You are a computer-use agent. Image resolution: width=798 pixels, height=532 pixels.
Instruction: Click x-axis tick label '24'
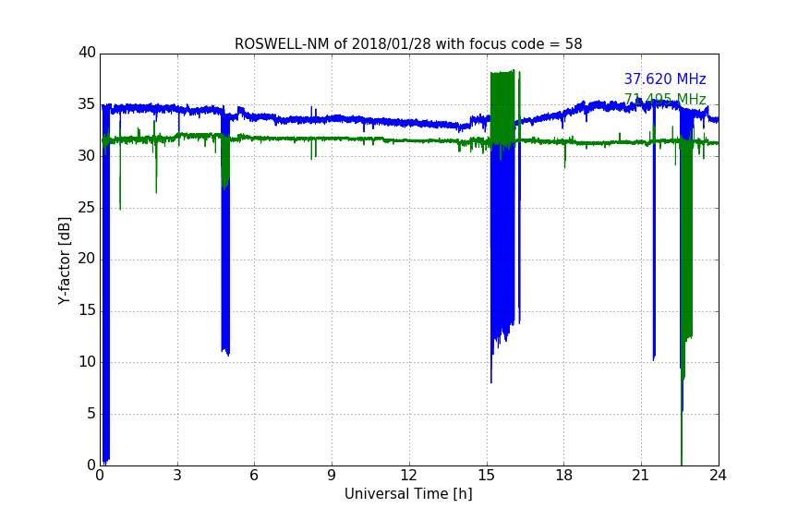click(718, 476)
